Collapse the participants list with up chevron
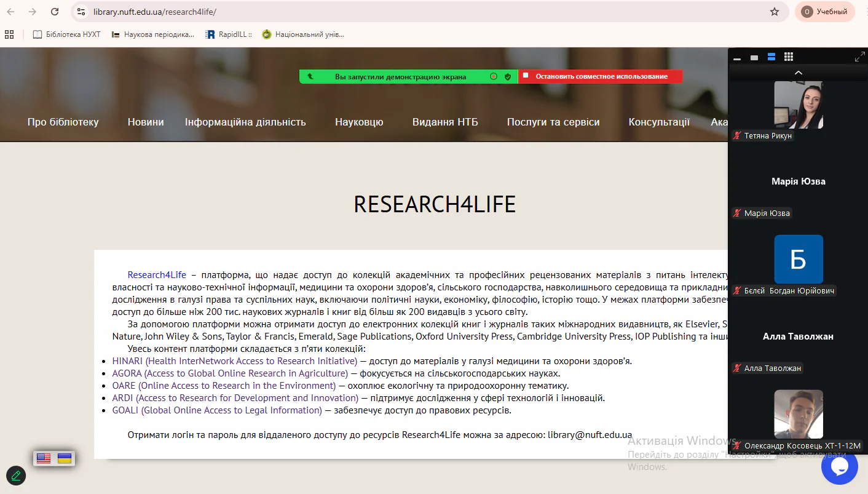Screen dimensions: 868x494 798,73
